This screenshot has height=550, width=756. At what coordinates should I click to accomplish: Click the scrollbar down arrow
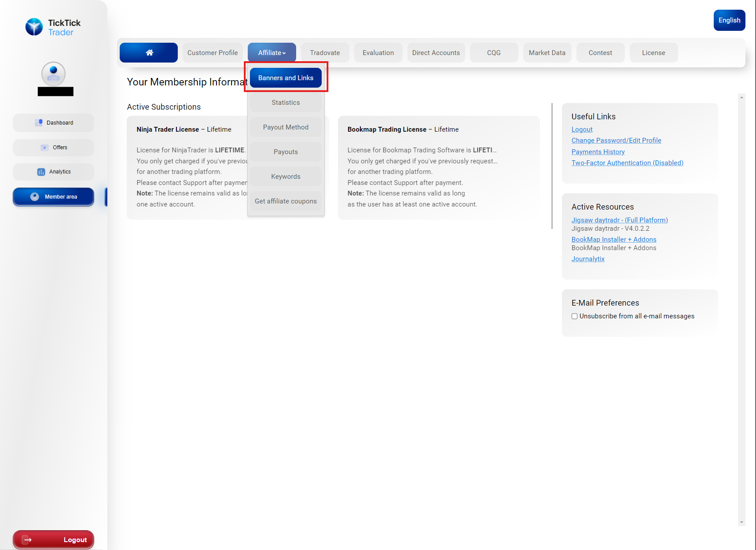pyautogui.click(x=742, y=522)
